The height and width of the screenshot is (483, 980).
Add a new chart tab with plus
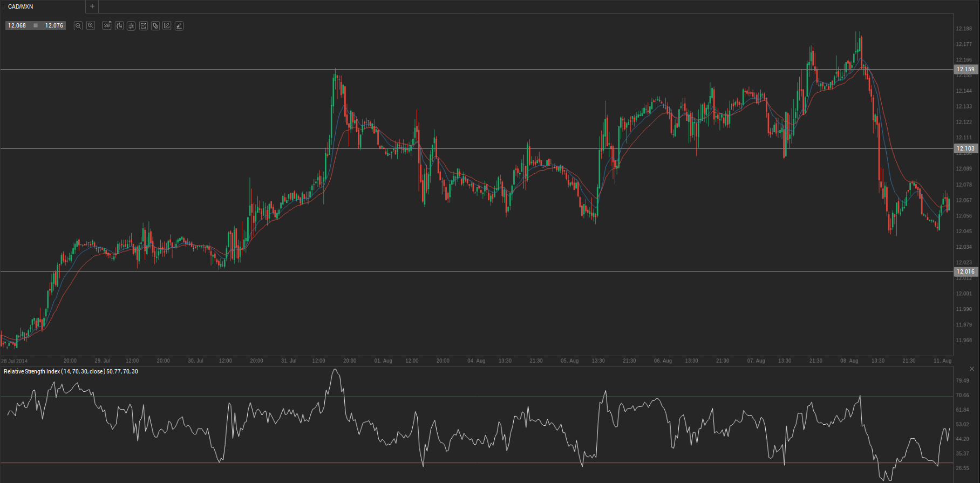click(92, 6)
